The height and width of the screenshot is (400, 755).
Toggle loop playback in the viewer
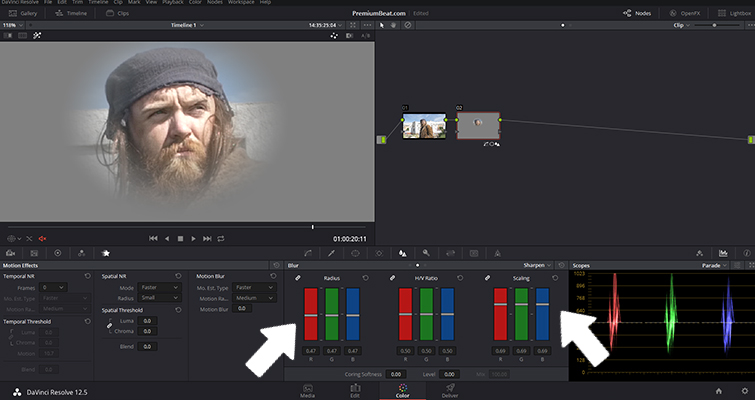pyautogui.click(x=220, y=238)
